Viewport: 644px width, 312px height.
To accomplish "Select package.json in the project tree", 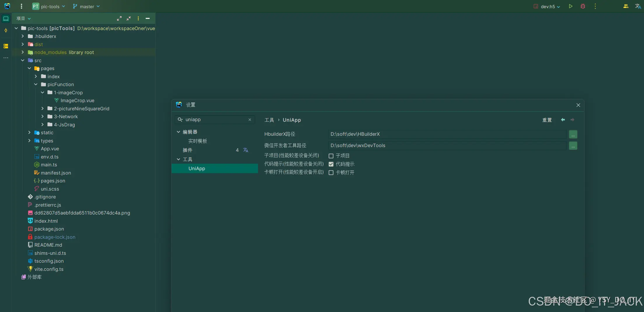I will coord(49,229).
